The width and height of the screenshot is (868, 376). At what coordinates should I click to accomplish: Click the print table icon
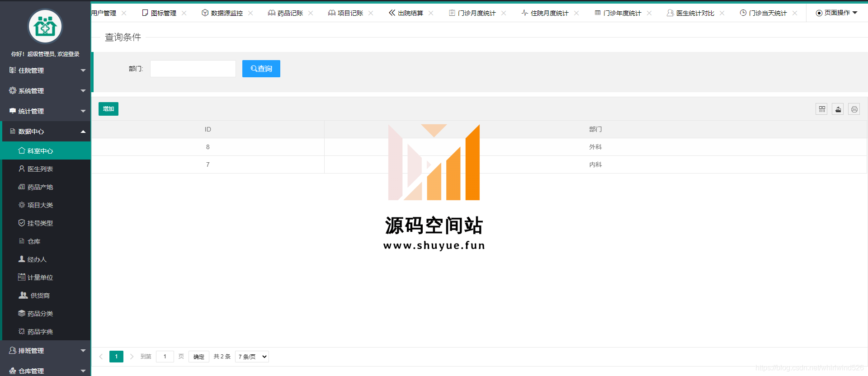pyautogui.click(x=854, y=109)
